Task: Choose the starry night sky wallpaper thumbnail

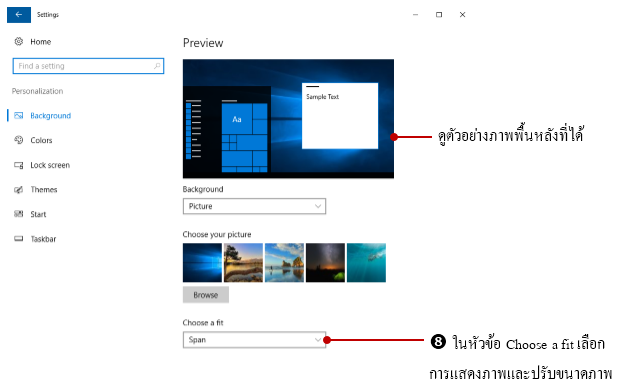Action: pos(325,263)
